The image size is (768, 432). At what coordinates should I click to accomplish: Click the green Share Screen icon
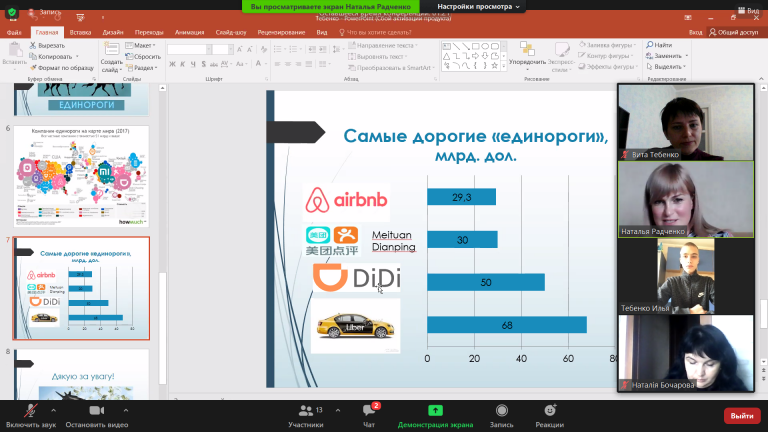pyautogui.click(x=435, y=410)
